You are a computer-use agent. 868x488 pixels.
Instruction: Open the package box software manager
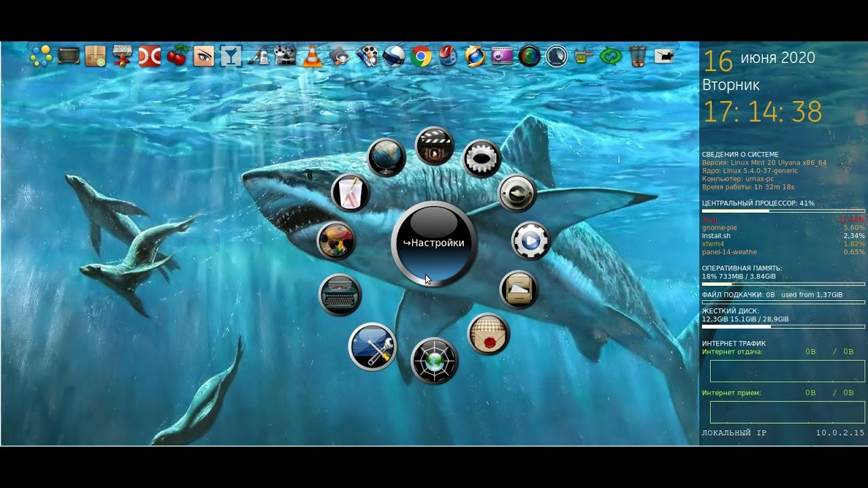(95, 56)
